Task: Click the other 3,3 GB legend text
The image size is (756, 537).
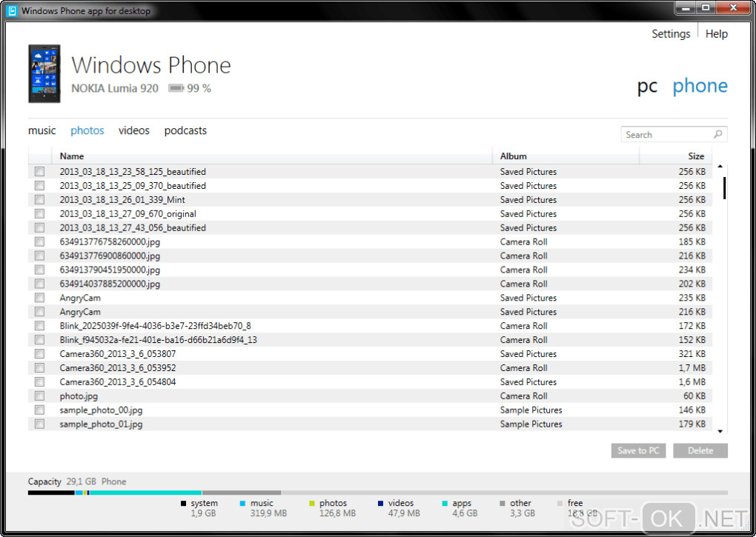Action: [523, 508]
